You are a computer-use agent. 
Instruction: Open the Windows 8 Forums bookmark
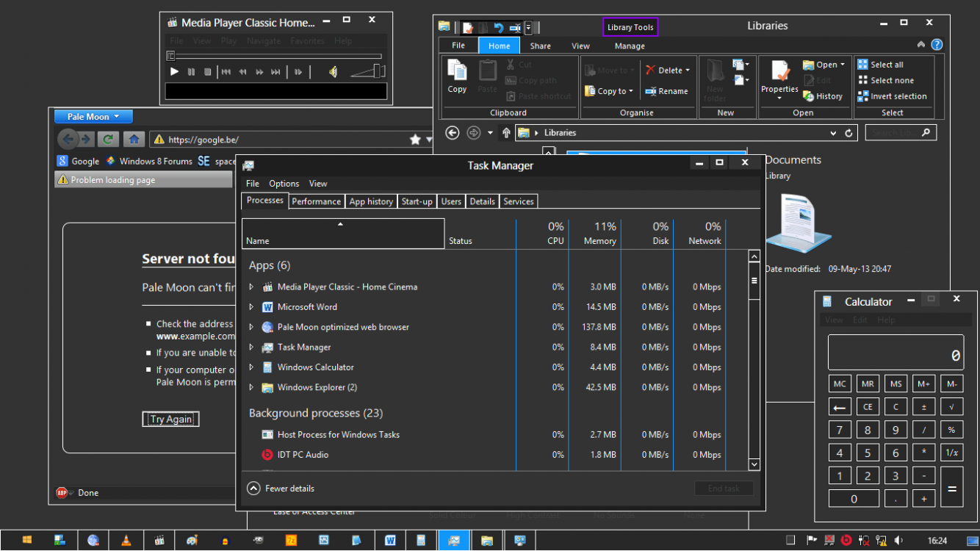pos(149,161)
